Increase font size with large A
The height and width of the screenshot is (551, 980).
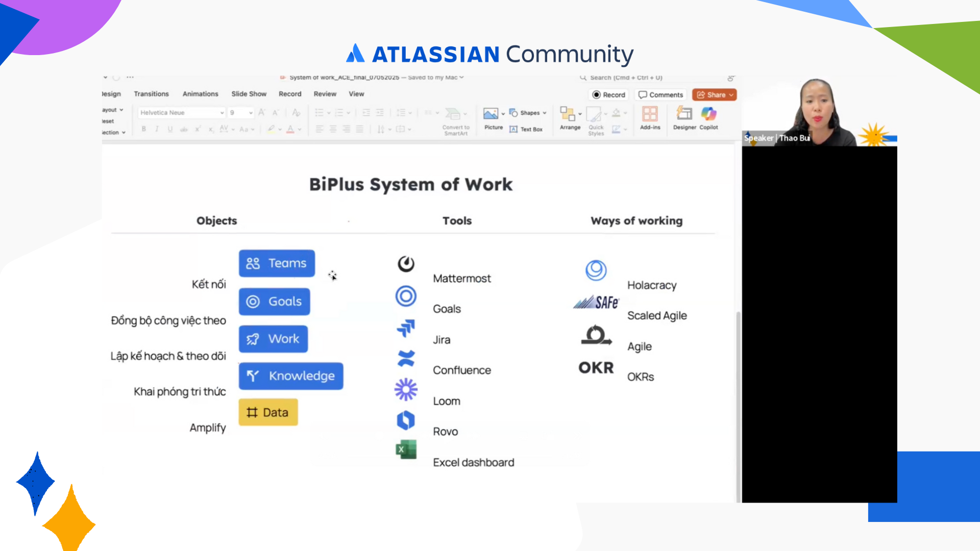click(261, 112)
